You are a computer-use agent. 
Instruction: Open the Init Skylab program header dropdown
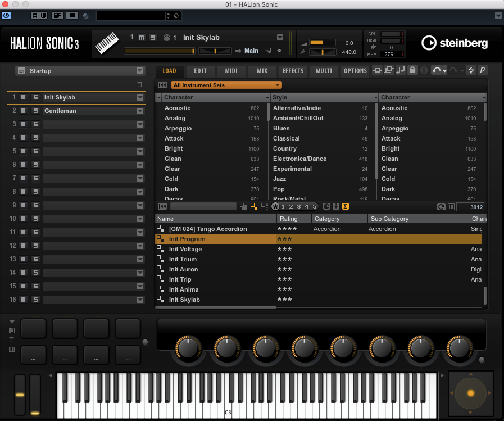(x=280, y=38)
